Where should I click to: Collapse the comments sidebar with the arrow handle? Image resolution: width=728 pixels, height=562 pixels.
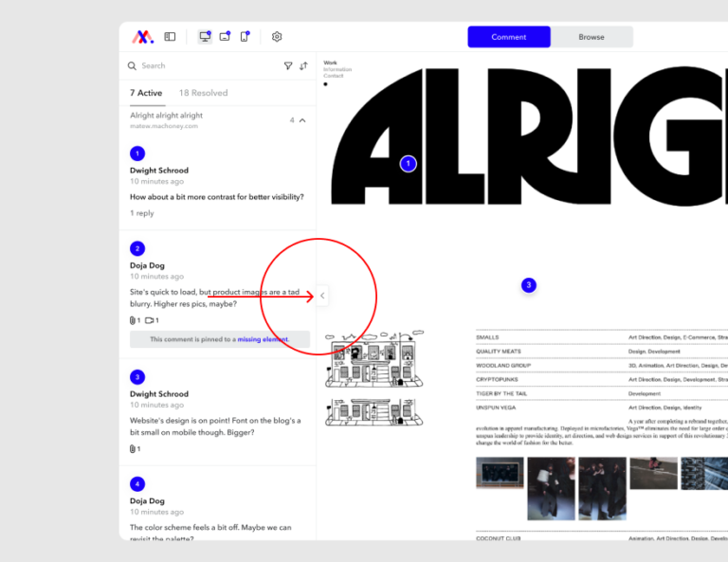pos(322,296)
